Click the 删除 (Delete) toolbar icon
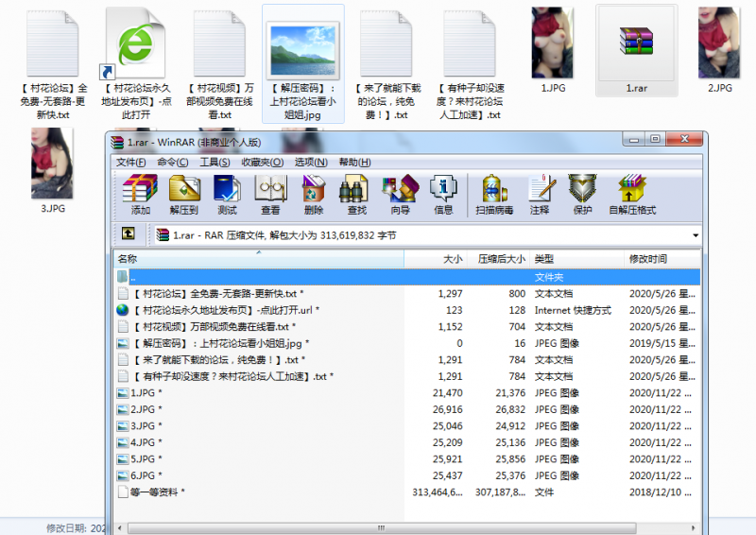The height and width of the screenshot is (535, 756). [x=314, y=193]
